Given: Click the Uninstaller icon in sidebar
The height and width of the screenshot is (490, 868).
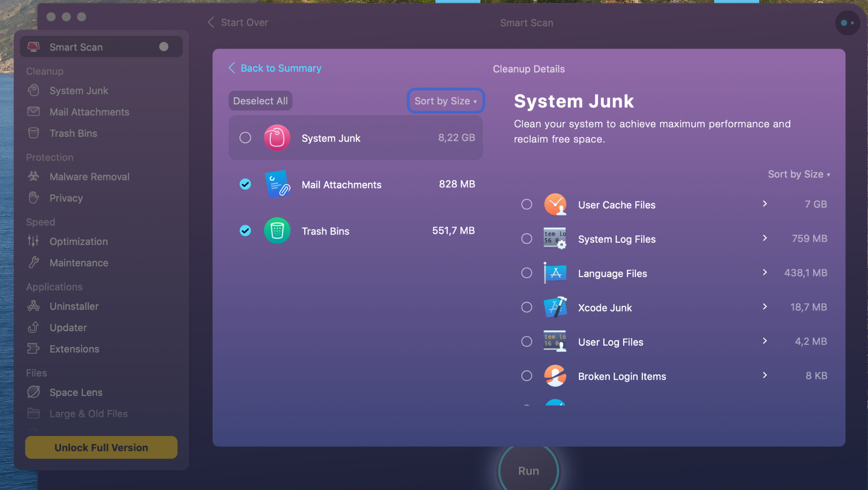Looking at the screenshot, I should click(x=34, y=306).
